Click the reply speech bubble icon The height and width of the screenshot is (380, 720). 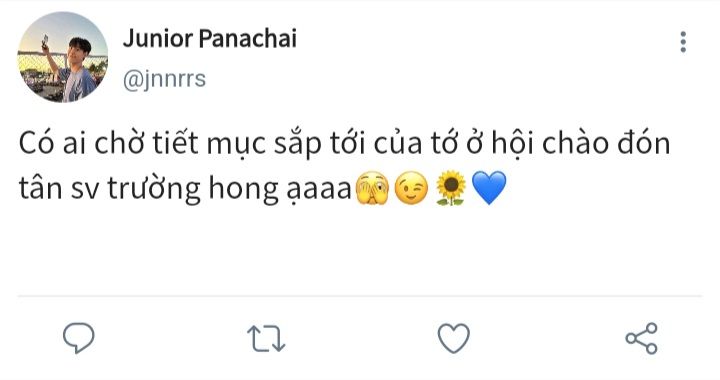[79, 338]
